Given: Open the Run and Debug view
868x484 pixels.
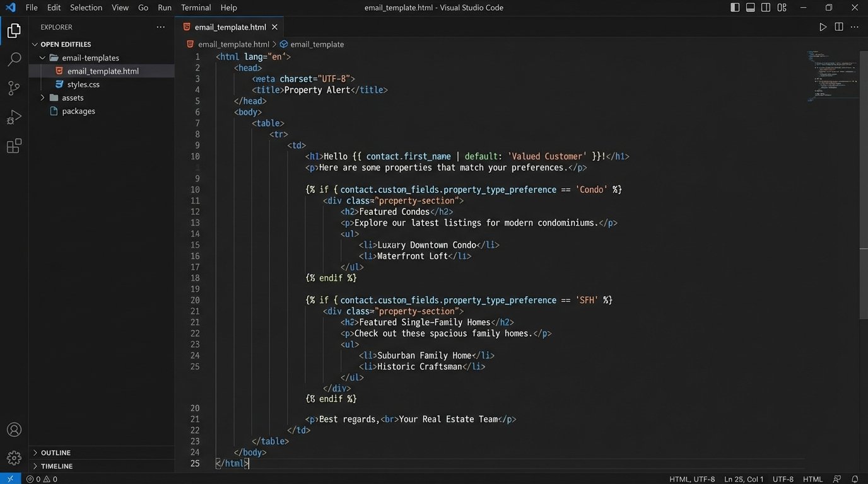Looking at the screenshot, I should tap(14, 117).
